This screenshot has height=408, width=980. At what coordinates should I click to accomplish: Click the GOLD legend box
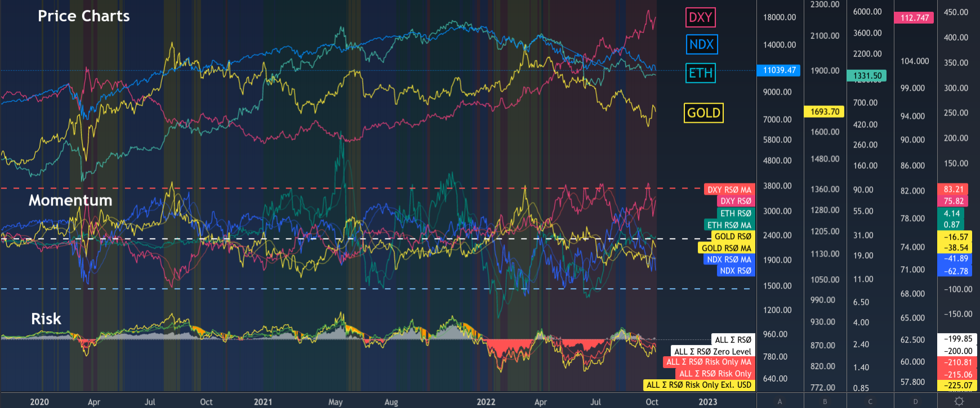(703, 113)
